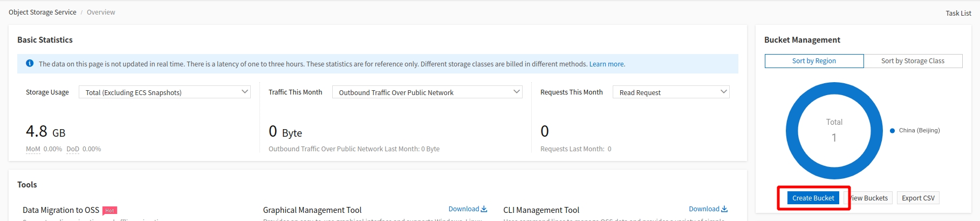Export bucket data as CSV
The width and height of the screenshot is (980, 221).
[918, 198]
